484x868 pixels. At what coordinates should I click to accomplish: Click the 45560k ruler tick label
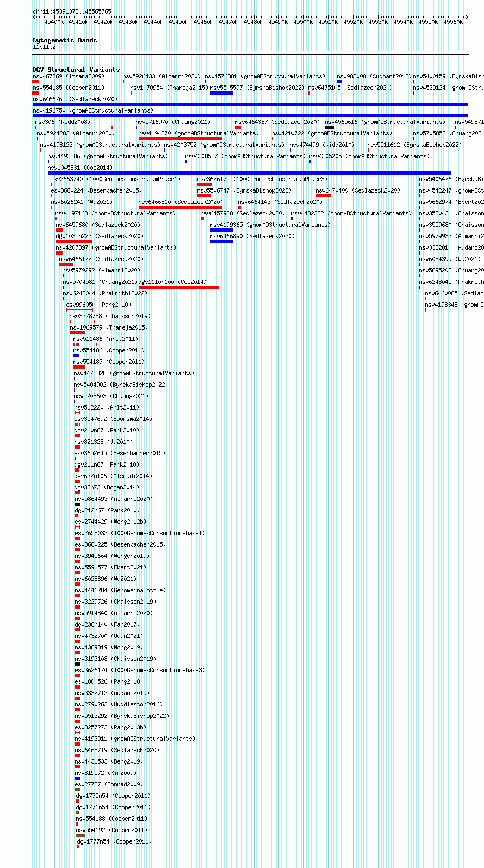click(x=453, y=22)
